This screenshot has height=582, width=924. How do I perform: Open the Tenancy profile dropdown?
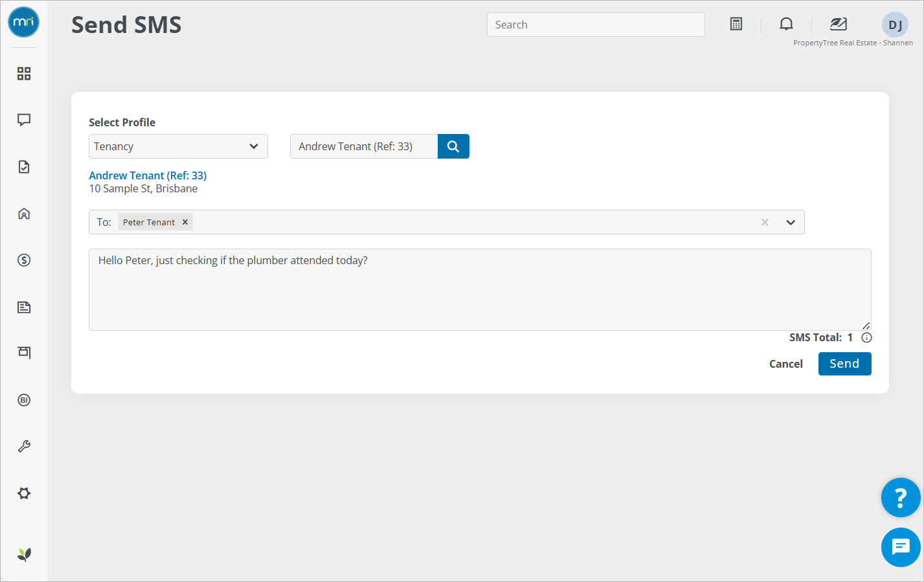click(178, 146)
